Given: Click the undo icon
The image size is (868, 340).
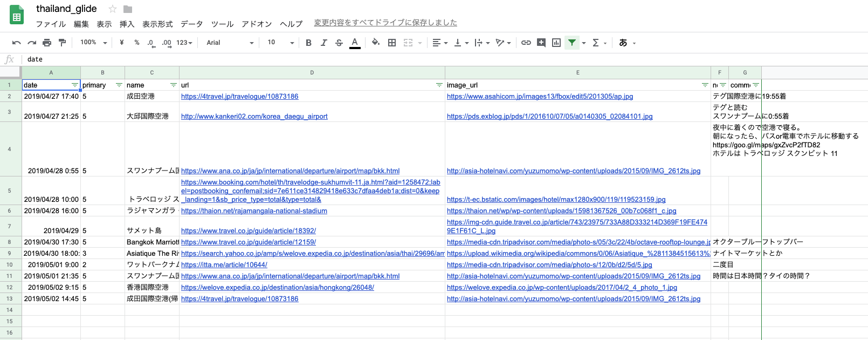Looking at the screenshot, I should (x=17, y=43).
